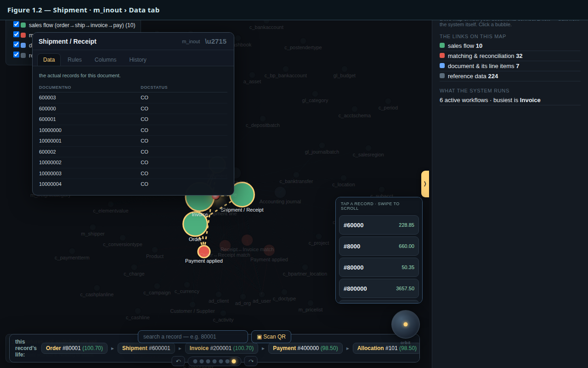The height and width of the screenshot is (368, 588).
Task: Click the m_pricelist node label
Action: [x=311, y=310]
